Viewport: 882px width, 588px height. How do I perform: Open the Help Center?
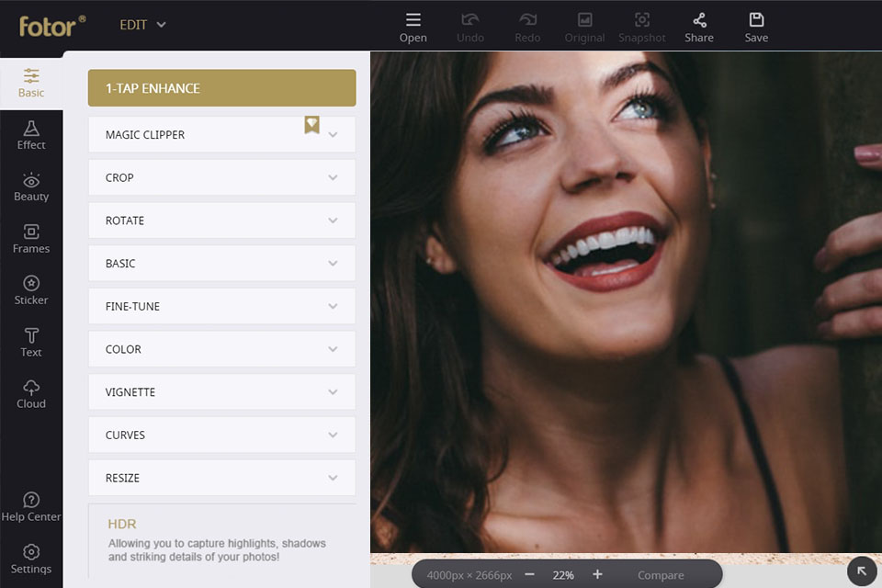tap(30, 508)
